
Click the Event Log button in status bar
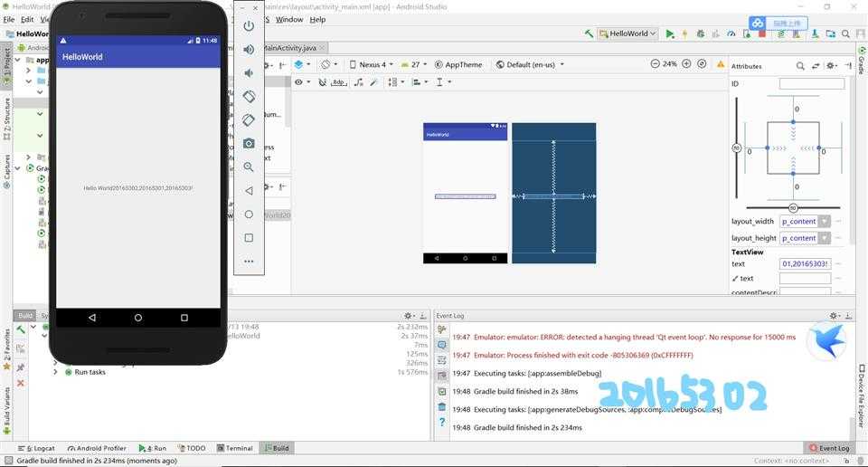(829, 448)
